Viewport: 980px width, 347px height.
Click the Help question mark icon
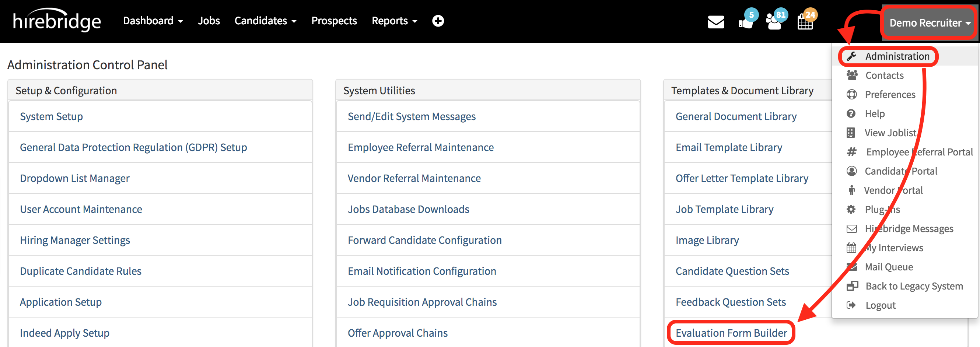852,113
